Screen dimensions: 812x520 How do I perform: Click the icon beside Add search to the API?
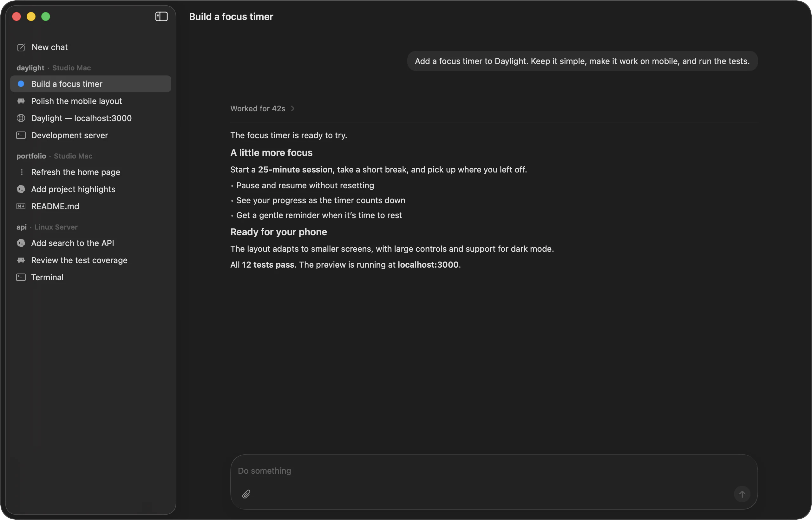point(21,243)
